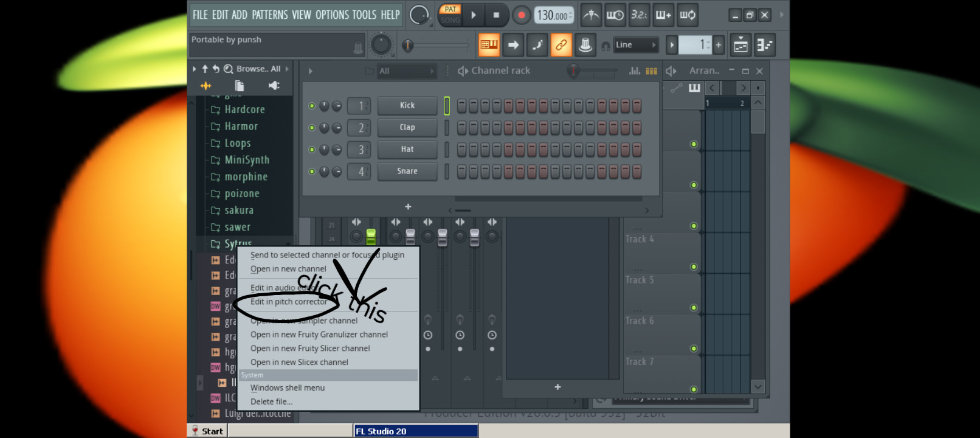This screenshot has width=980, height=438.
Task: Mute the Kick channel green LED
Action: pyautogui.click(x=312, y=106)
